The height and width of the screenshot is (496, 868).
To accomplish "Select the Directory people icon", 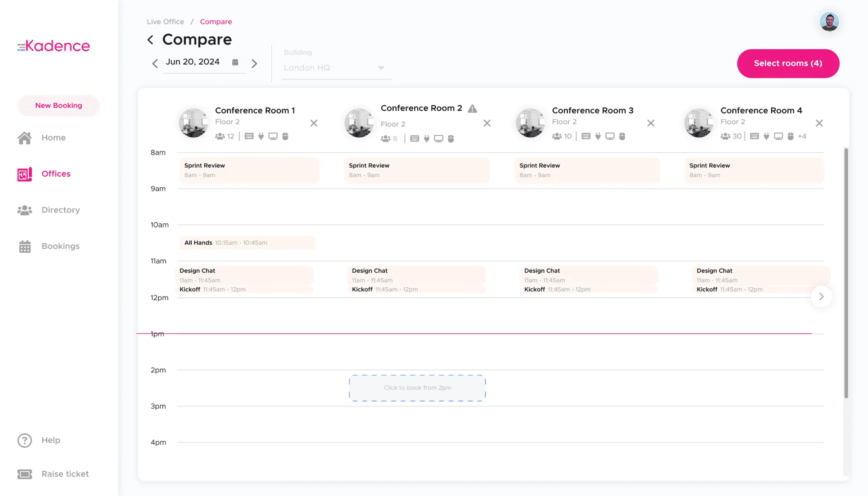I will point(24,210).
